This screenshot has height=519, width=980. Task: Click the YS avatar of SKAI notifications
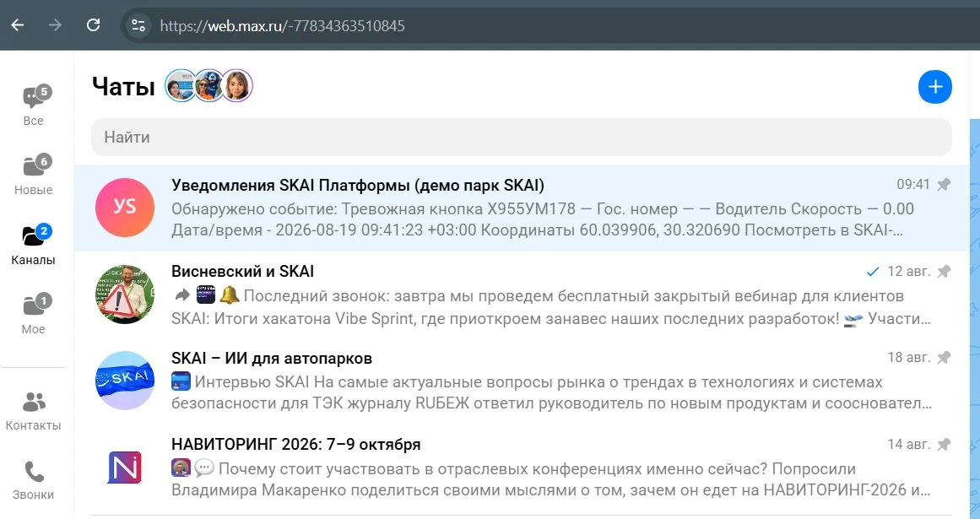point(125,208)
